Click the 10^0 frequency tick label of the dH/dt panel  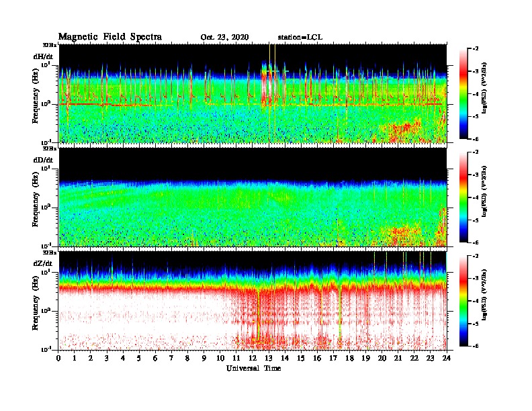point(46,103)
